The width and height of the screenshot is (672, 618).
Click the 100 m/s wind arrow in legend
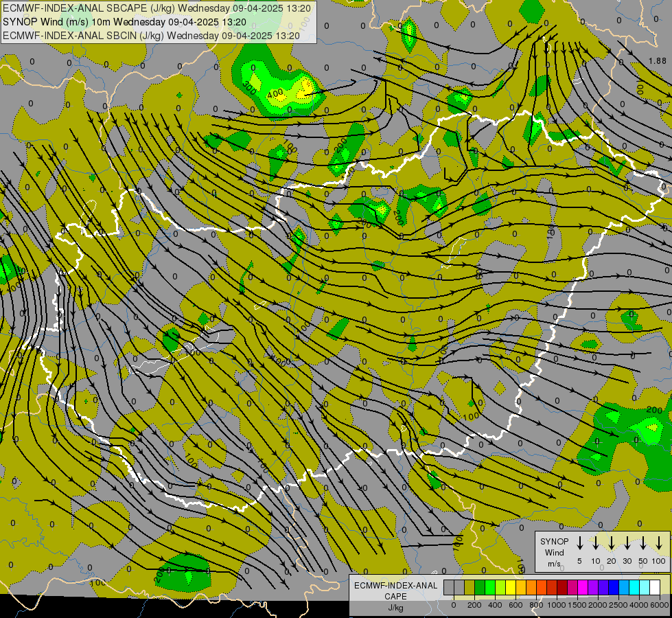[659, 543]
